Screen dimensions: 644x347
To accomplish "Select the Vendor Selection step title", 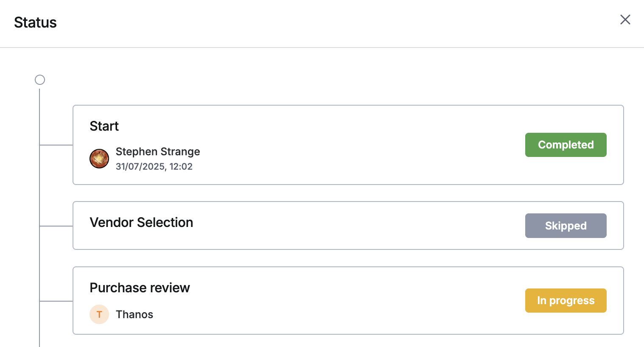I will pyautogui.click(x=141, y=222).
